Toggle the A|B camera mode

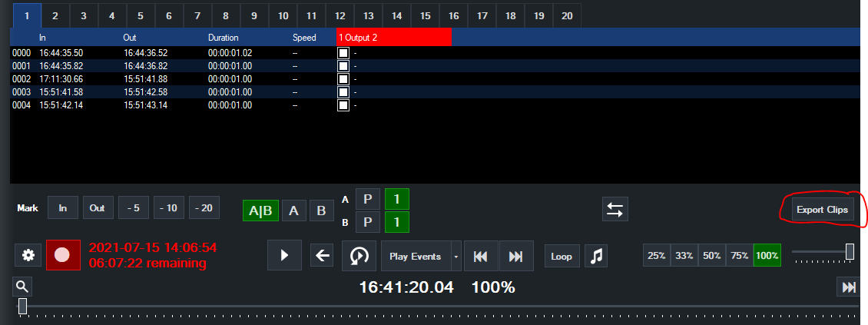(260, 210)
